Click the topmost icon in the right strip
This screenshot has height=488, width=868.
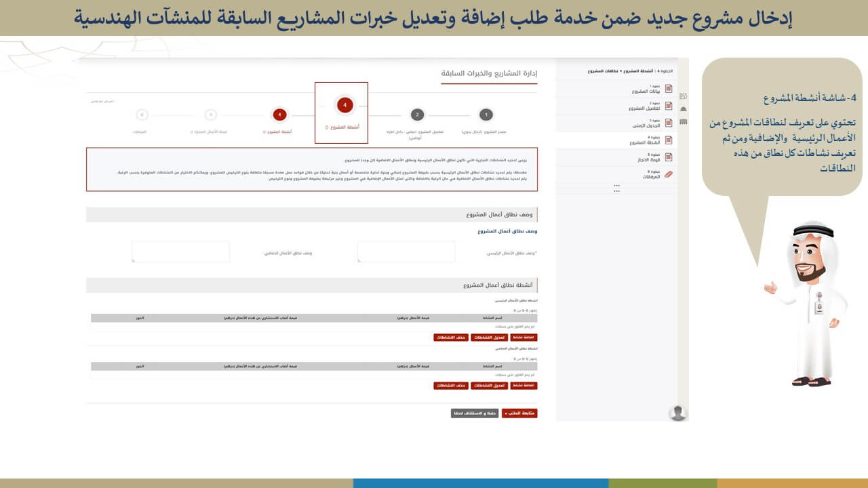(683, 96)
